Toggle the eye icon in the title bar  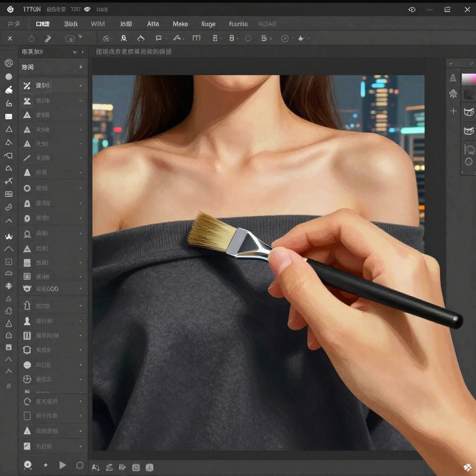tap(411, 10)
